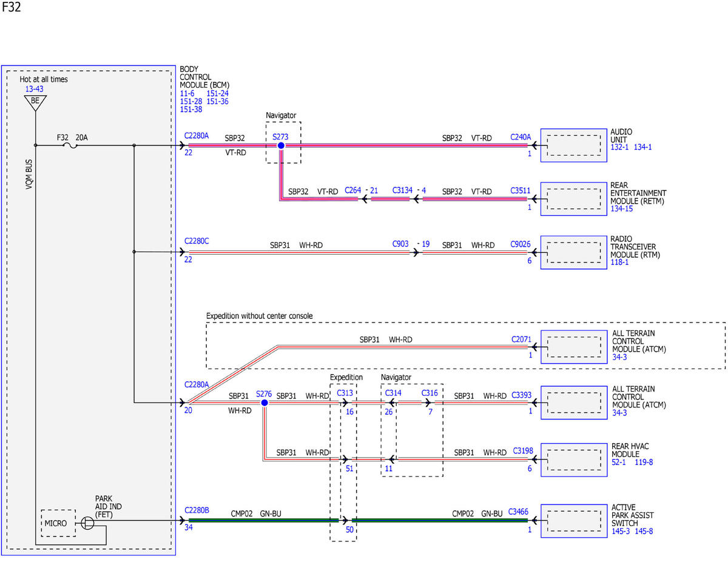This screenshot has width=728, height=562.
Task: Open Audio Unit page reference 132-1
Action: (x=621, y=147)
